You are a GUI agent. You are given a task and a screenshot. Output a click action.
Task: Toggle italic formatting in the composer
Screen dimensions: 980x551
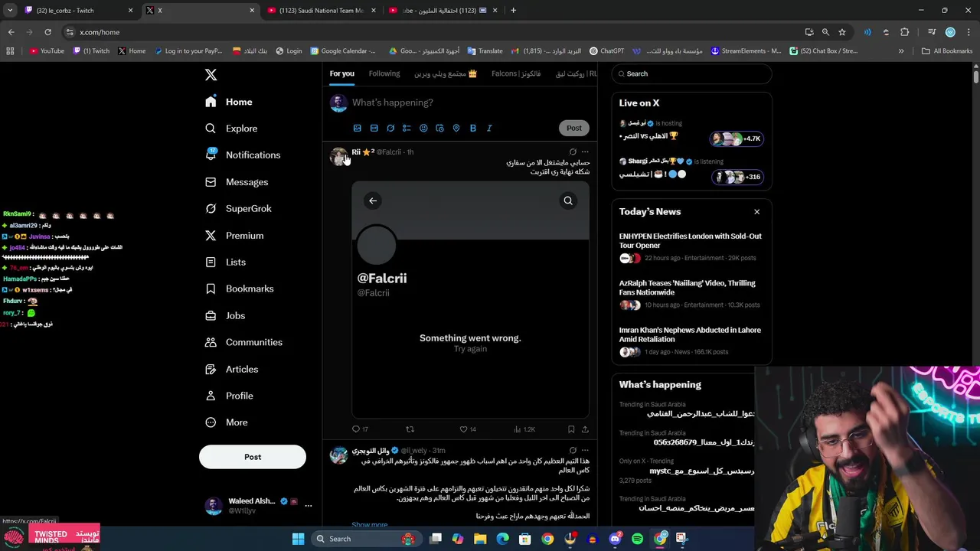pyautogui.click(x=489, y=128)
